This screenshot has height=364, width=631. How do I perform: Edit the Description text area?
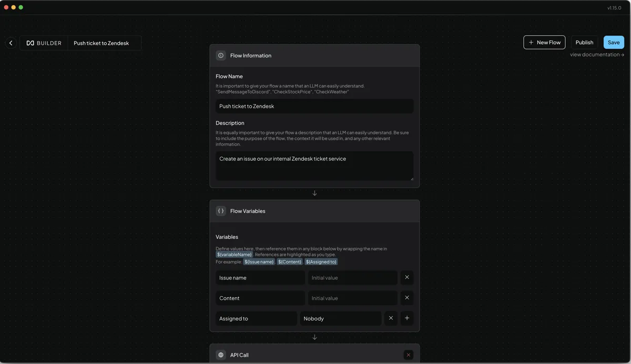tap(314, 166)
